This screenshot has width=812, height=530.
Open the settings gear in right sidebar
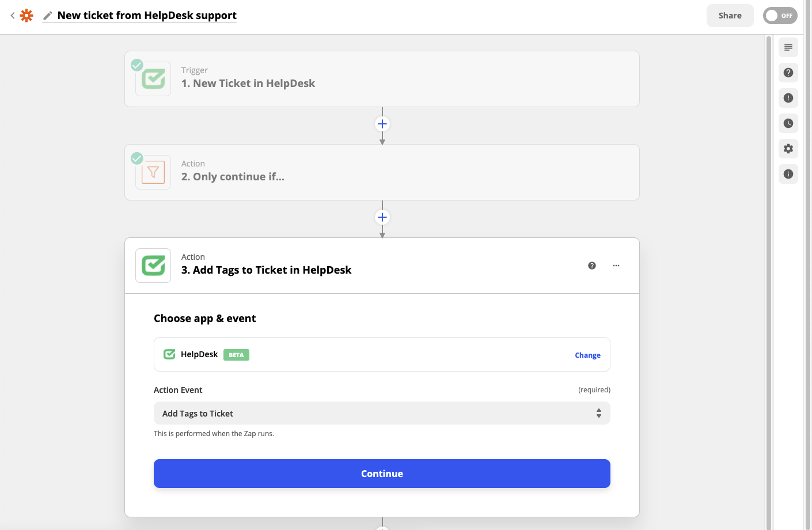[x=788, y=149]
